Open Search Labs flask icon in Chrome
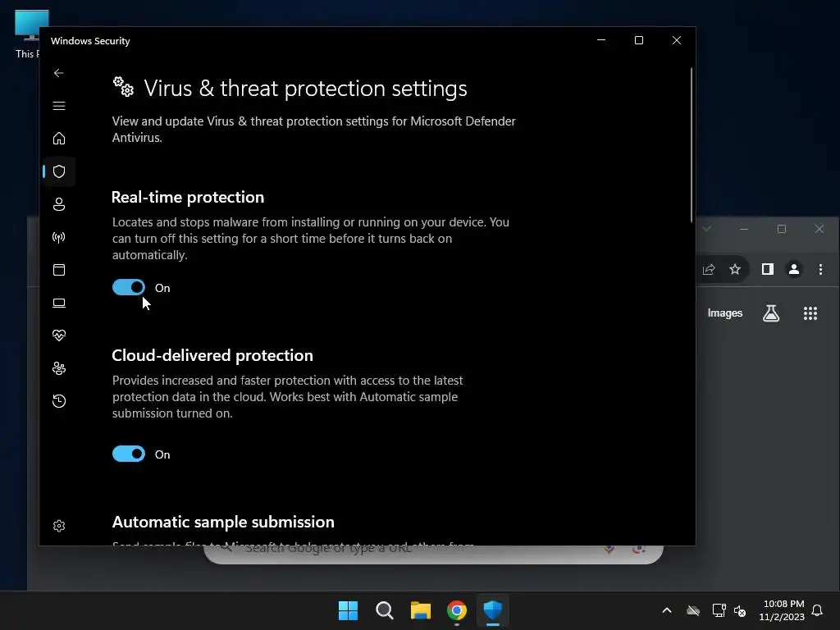 coord(771,313)
